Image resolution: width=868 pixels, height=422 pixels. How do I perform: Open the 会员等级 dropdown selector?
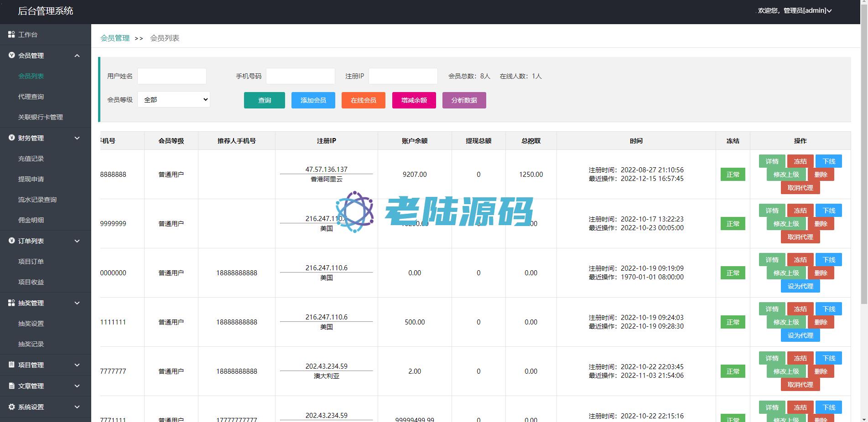[x=174, y=100]
